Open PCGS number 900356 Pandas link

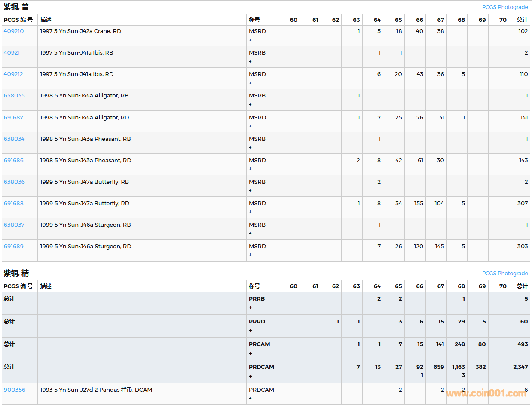(x=15, y=390)
